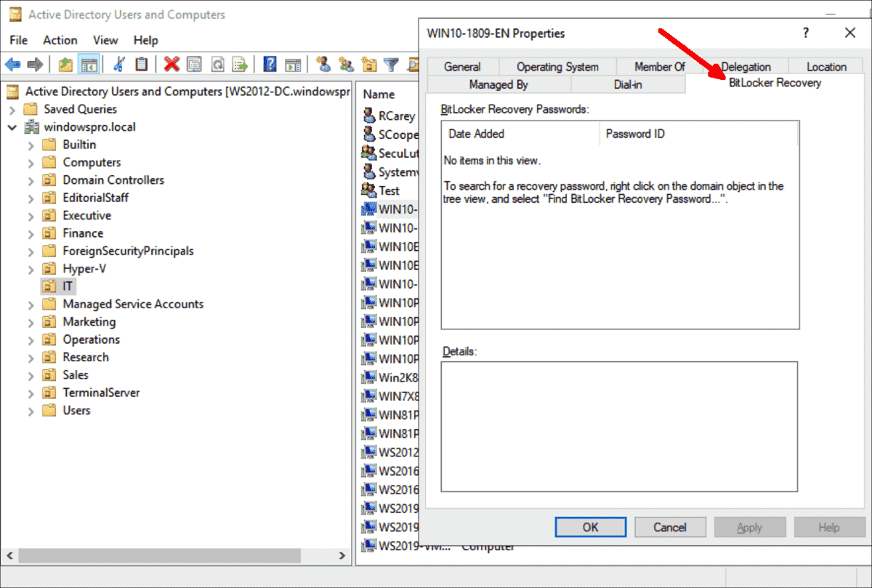This screenshot has height=588, width=872.
Task: Go back using the back arrow icon
Action: click(13, 64)
